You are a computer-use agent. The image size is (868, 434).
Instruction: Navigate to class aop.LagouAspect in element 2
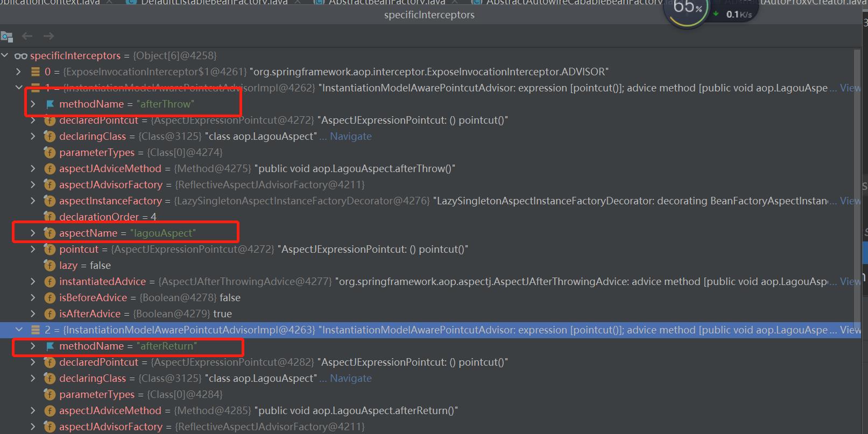click(351, 378)
